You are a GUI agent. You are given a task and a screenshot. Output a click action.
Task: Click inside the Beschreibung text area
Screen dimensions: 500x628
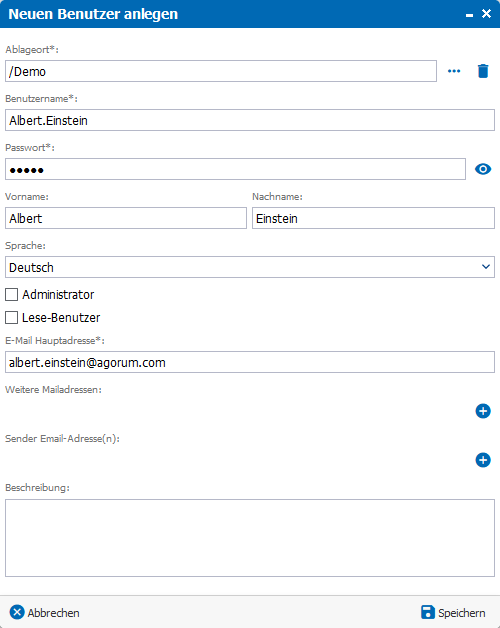point(250,538)
